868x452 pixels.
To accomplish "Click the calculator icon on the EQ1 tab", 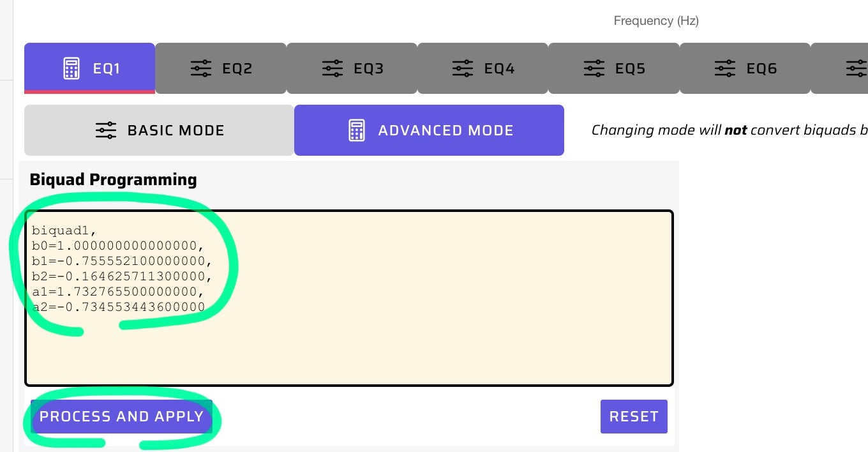I will point(71,68).
